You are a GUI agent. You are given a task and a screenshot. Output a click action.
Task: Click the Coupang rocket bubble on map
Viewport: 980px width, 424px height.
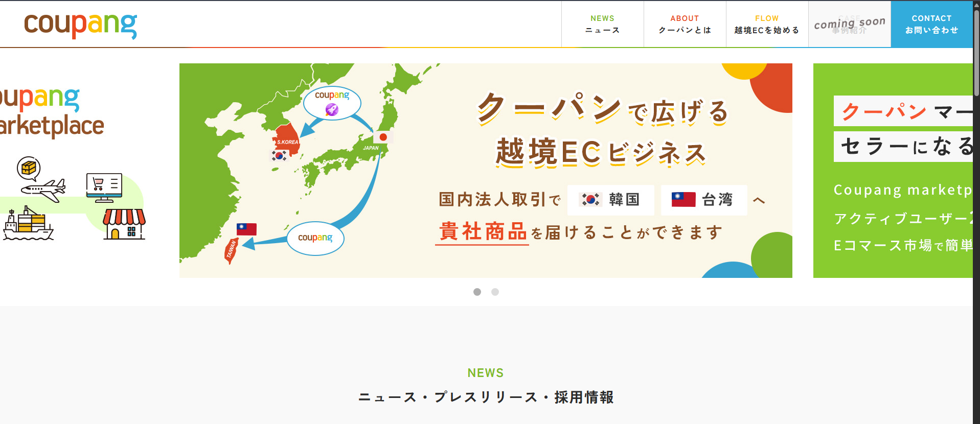click(x=332, y=103)
